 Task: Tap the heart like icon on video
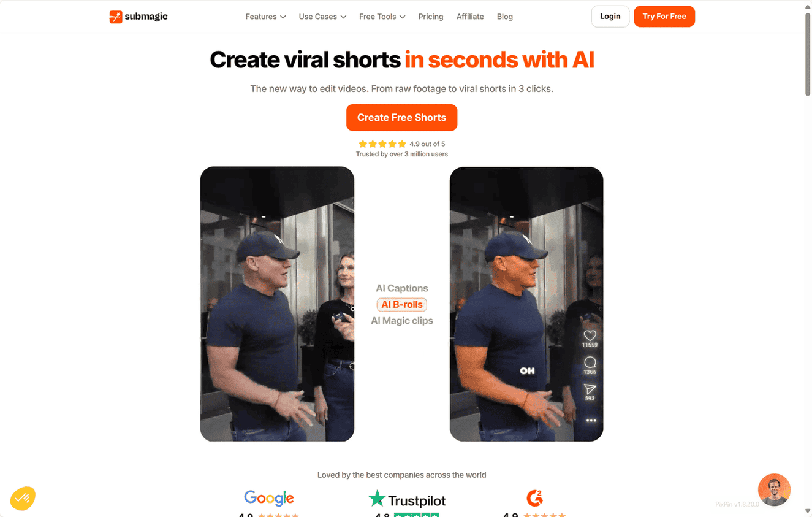[x=590, y=335]
